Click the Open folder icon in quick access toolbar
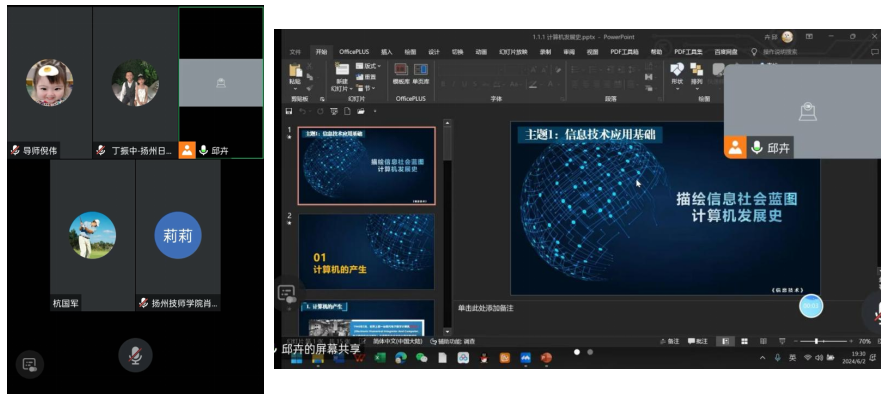 (360, 111)
